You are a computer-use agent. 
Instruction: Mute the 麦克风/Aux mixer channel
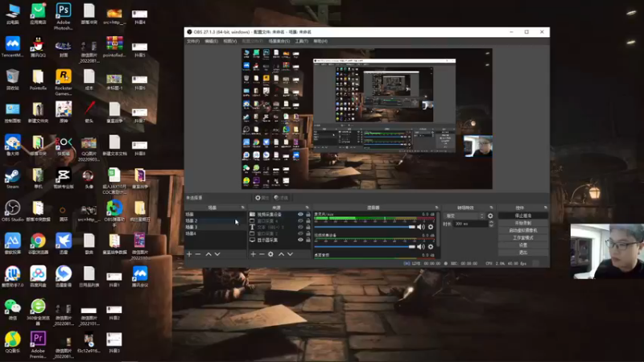(421, 227)
